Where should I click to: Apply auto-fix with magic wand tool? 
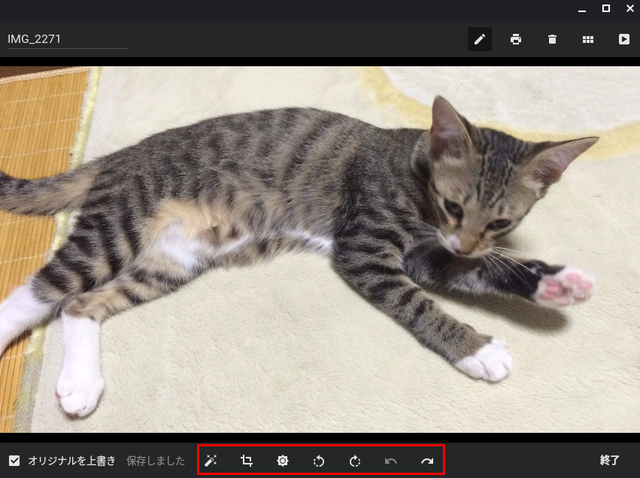click(211, 461)
